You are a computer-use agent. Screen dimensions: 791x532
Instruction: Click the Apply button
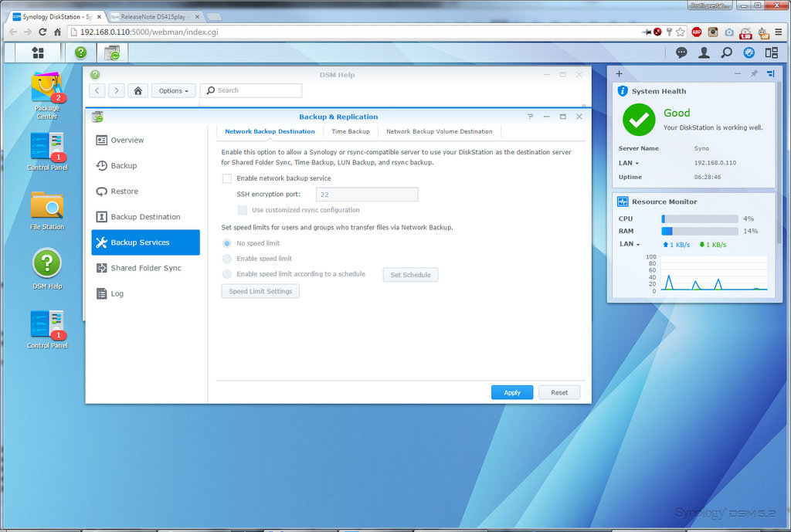point(512,393)
